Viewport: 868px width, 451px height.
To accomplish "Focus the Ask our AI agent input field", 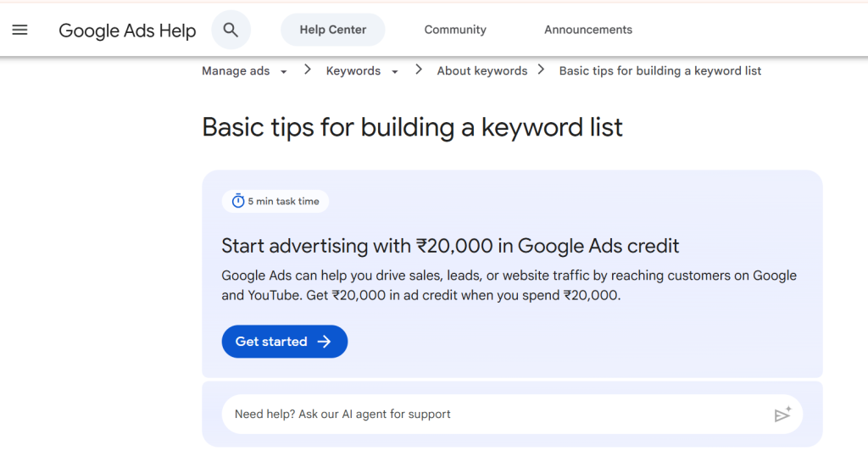I will coord(492,415).
